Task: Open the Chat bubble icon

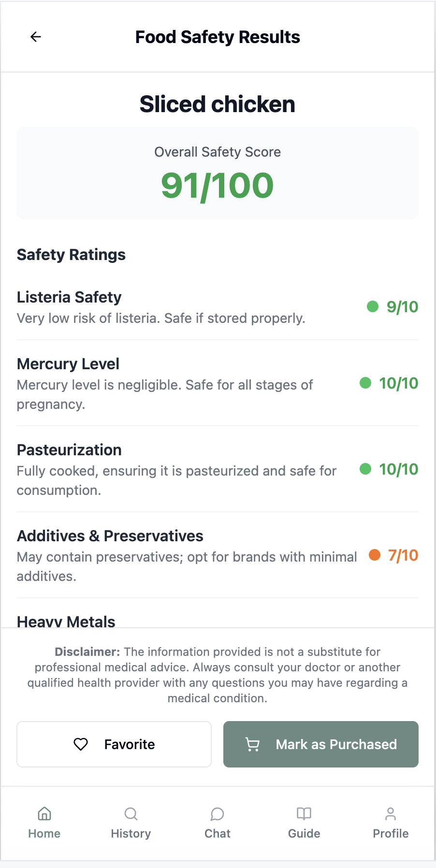Action: (218, 814)
